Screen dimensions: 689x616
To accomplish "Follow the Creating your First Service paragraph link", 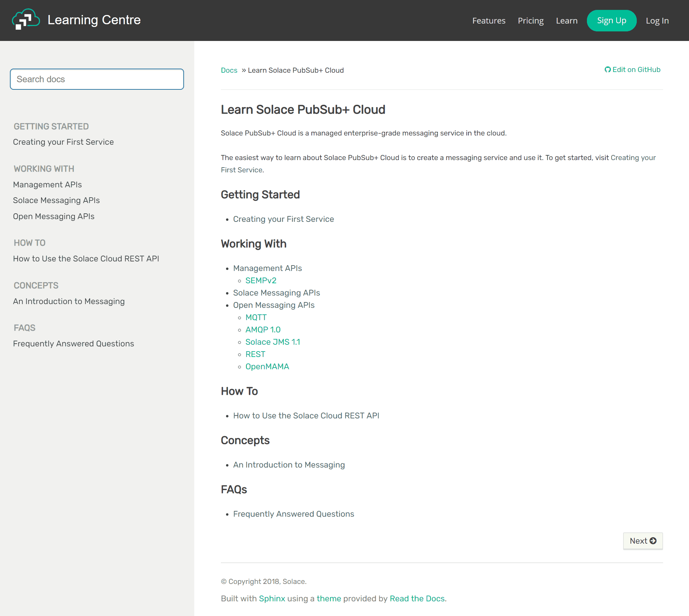I will 633,158.
